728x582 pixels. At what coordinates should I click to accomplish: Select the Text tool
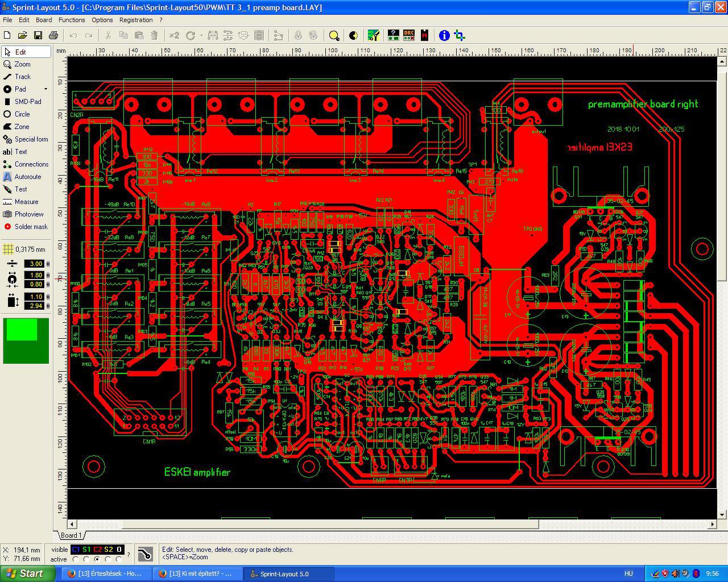pos(26,152)
